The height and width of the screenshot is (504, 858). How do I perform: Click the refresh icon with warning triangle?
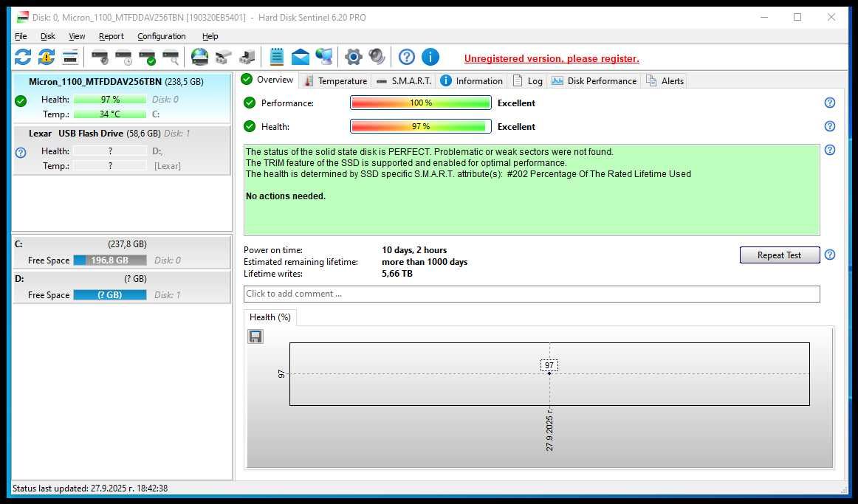click(x=47, y=57)
